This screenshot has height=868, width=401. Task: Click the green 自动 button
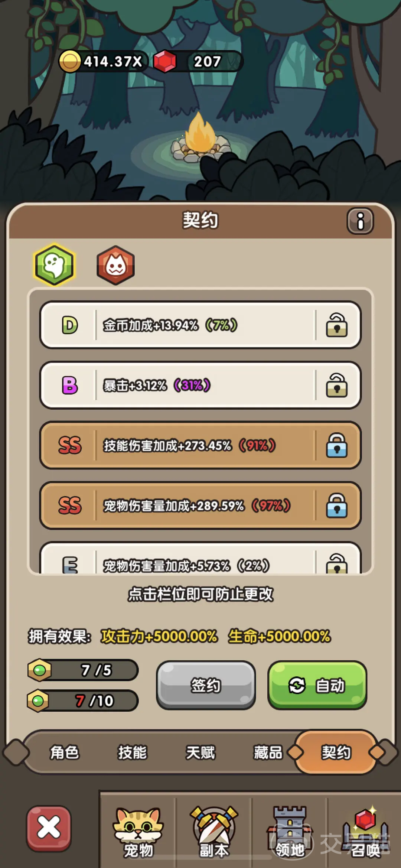tap(317, 685)
